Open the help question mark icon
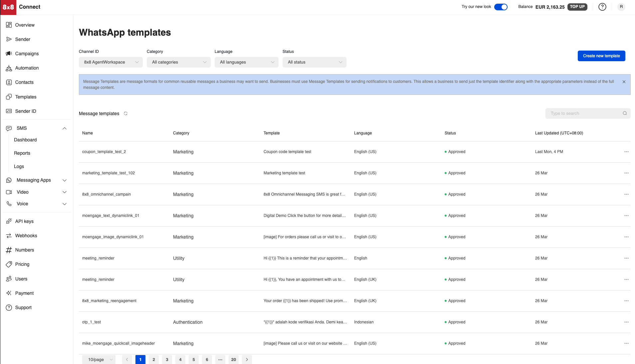Screen dimensions: 635x364 coord(602,7)
